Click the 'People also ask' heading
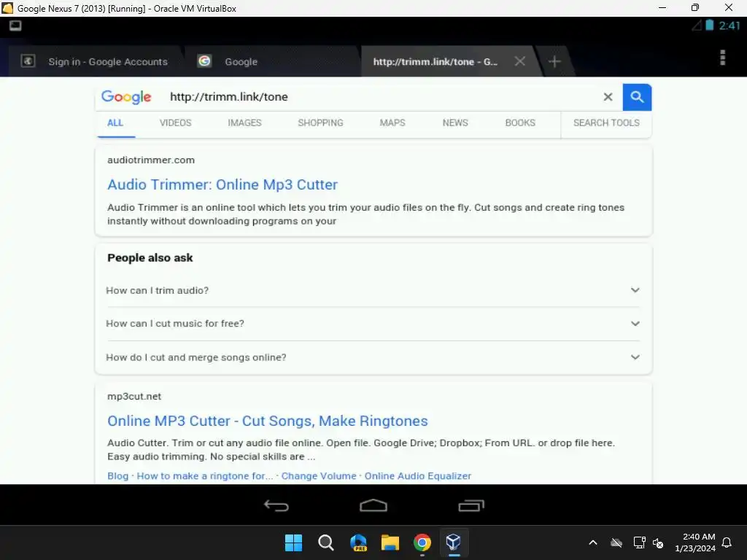Screen dimensions: 747x560 150,257
